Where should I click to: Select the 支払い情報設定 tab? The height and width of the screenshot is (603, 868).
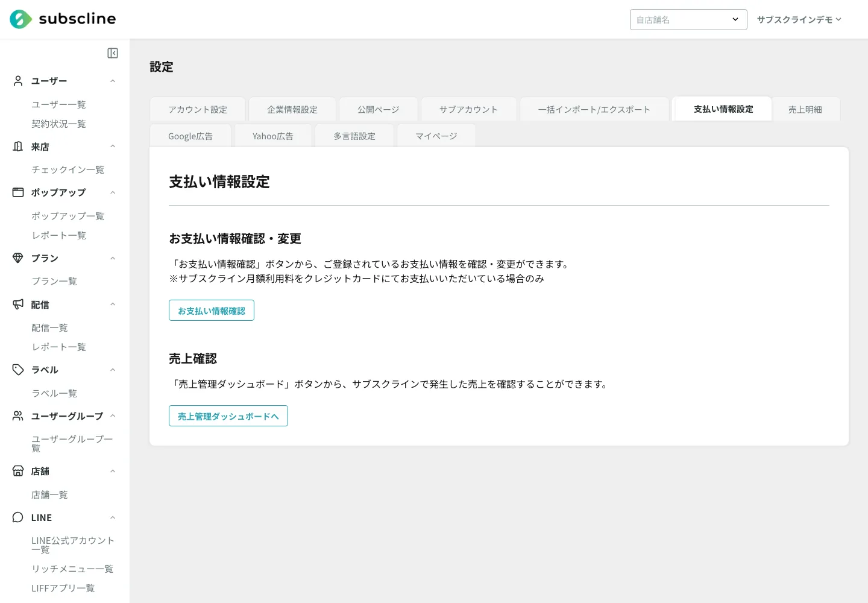tap(723, 109)
